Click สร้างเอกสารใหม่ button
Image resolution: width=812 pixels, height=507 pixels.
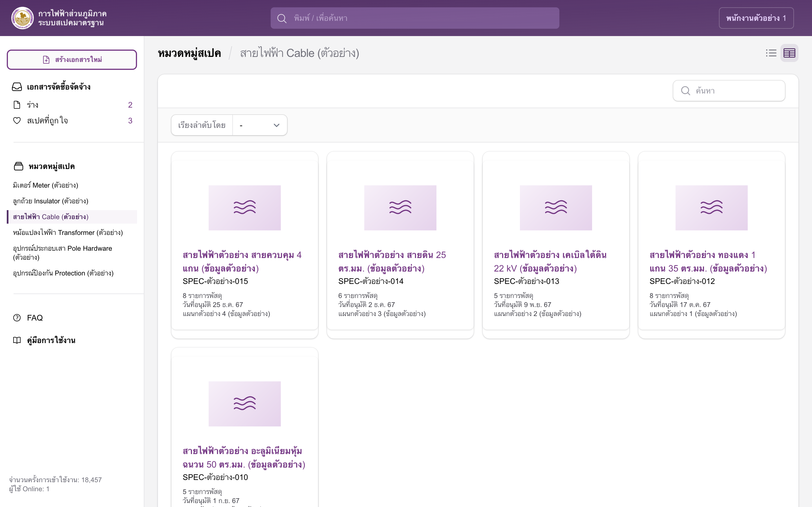pos(72,60)
